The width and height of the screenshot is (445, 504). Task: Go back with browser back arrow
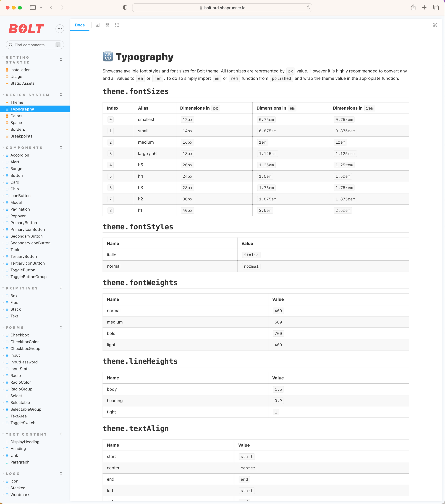[51, 8]
